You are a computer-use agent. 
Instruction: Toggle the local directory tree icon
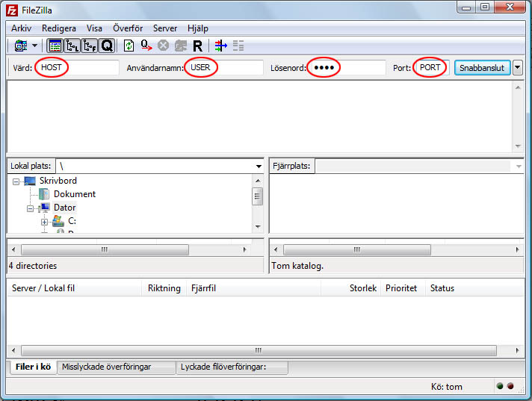72,46
